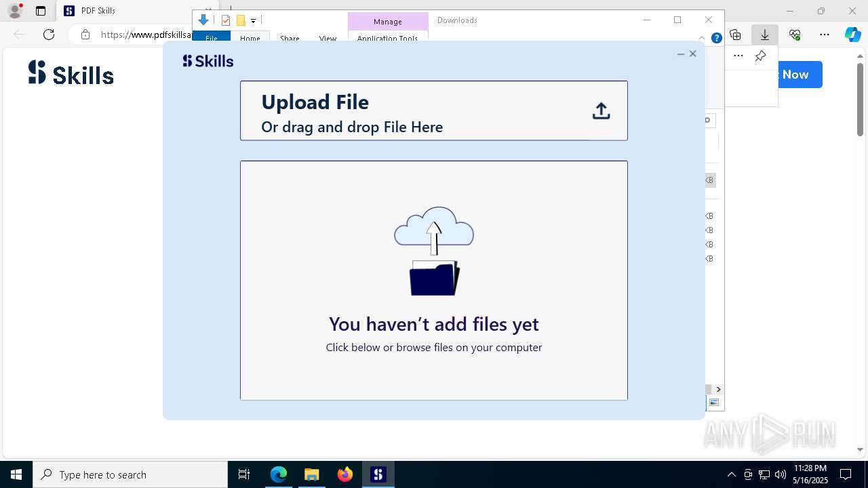Click the Skills logo in the upload dialog

pyautogui.click(x=208, y=61)
